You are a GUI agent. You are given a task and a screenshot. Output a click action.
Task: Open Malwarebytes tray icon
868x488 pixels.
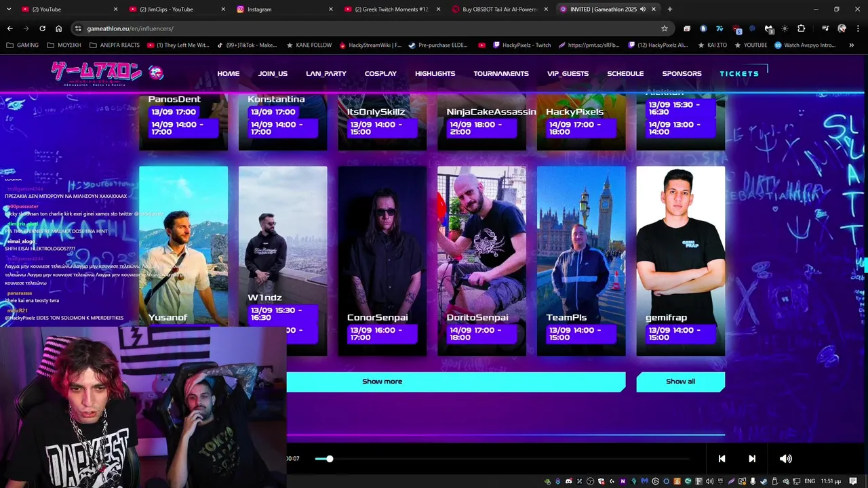[x=645, y=481]
